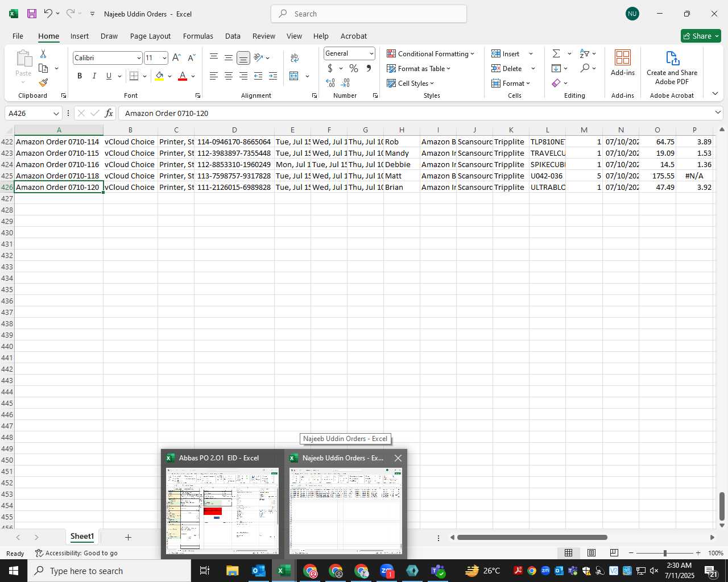Open the Add-ins icon
The height and width of the screenshot is (582, 728).
[x=623, y=63]
